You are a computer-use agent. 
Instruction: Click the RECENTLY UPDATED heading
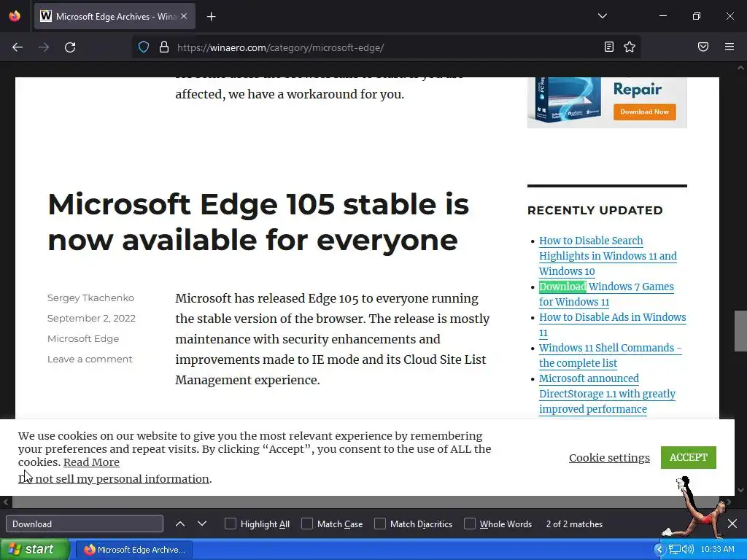click(595, 211)
